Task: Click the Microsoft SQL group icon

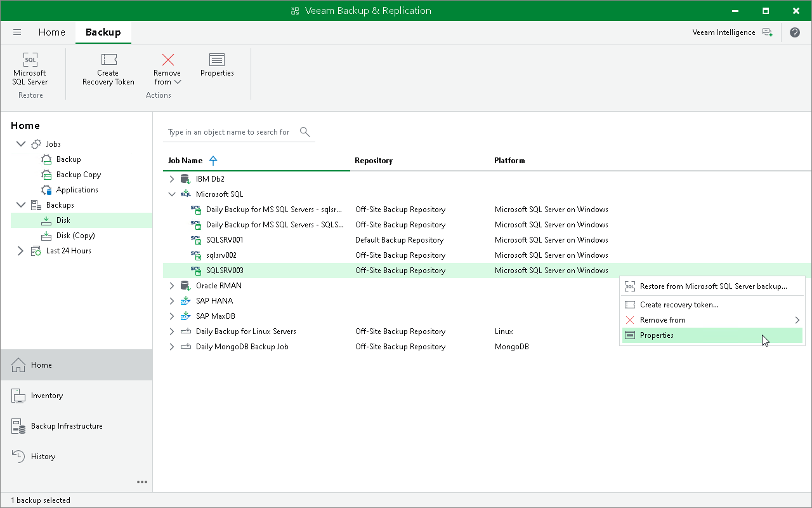Action: coord(185,194)
